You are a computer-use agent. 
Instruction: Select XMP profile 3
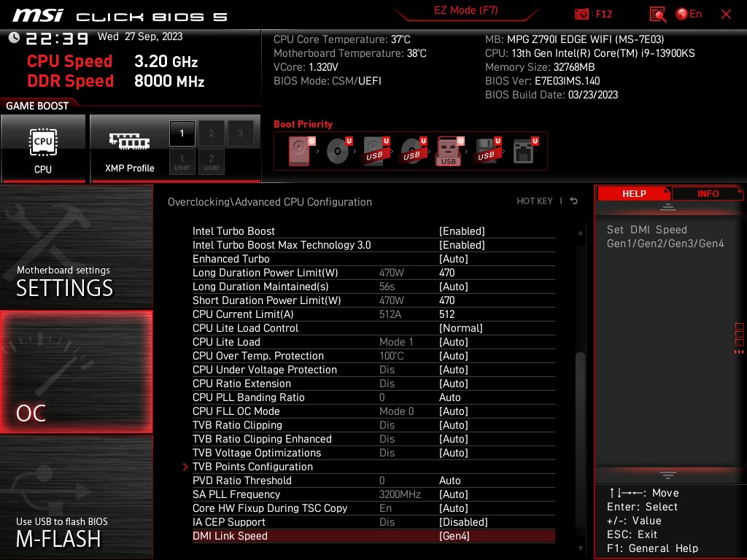[240, 133]
